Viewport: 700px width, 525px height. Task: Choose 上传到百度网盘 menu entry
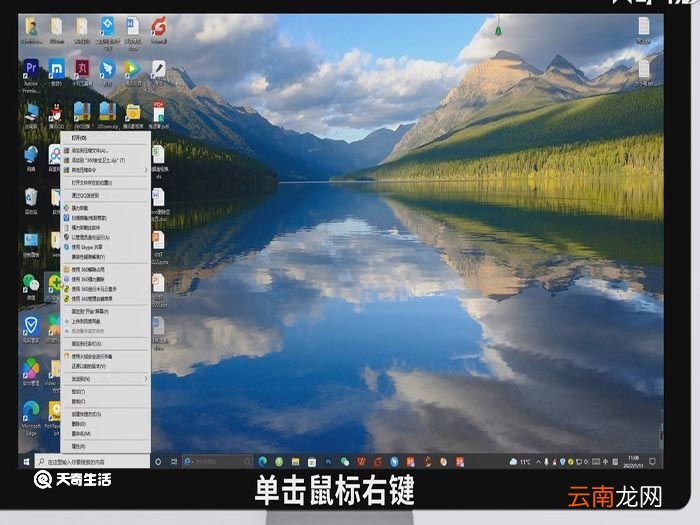click(x=106, y=321)
